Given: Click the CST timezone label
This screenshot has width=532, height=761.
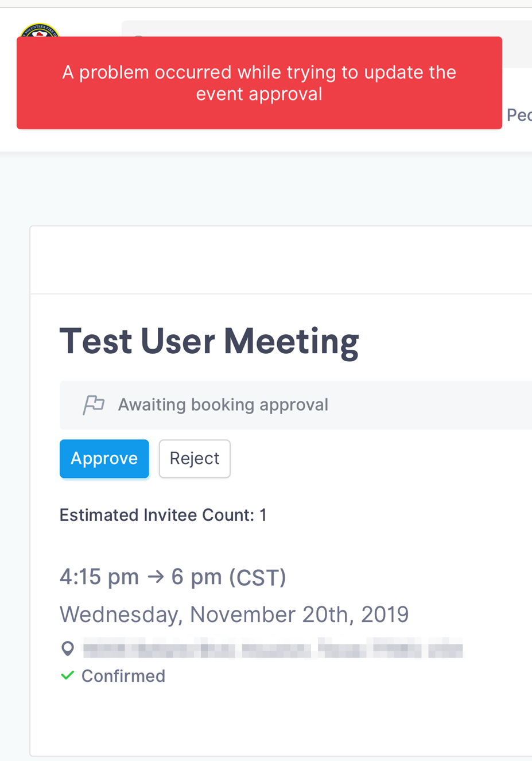Looking at the screenshot, I should (257, 577).
